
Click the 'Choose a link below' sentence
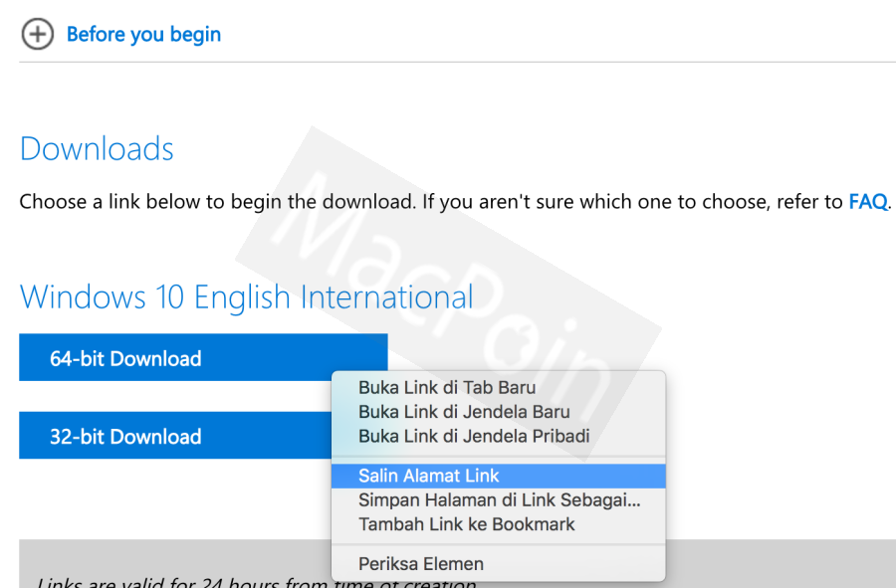pos(216,202)
